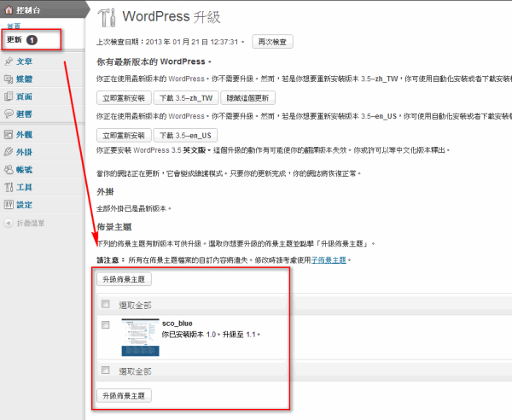Click 立即重新安裝 for en_US version
The image size is (512, 420).
124,135
